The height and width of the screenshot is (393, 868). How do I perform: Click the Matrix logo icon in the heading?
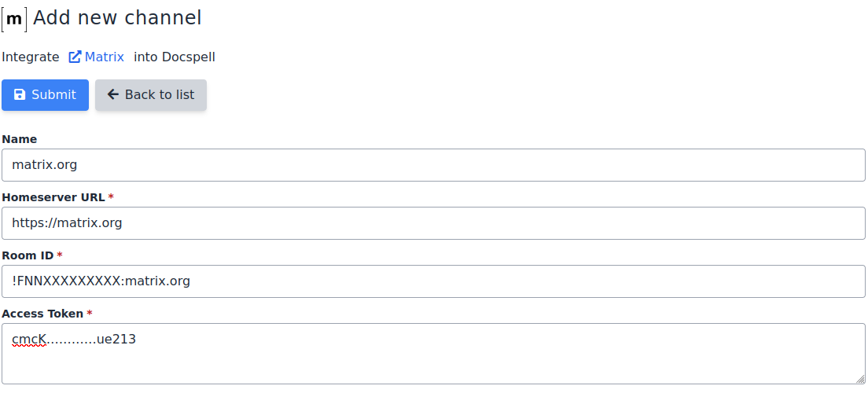point(14,18)
